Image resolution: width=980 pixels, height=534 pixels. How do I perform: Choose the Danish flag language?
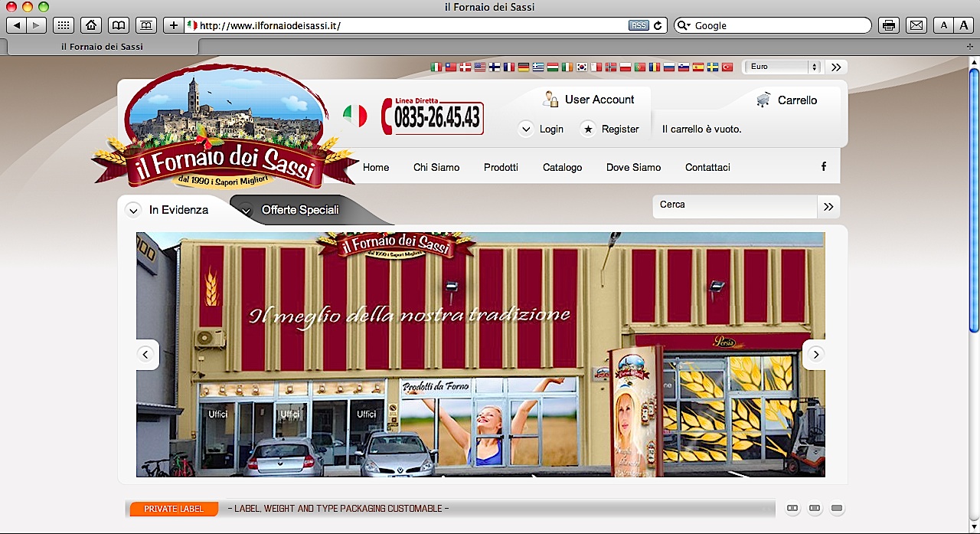pyautogui.click(x=465, y=67)
